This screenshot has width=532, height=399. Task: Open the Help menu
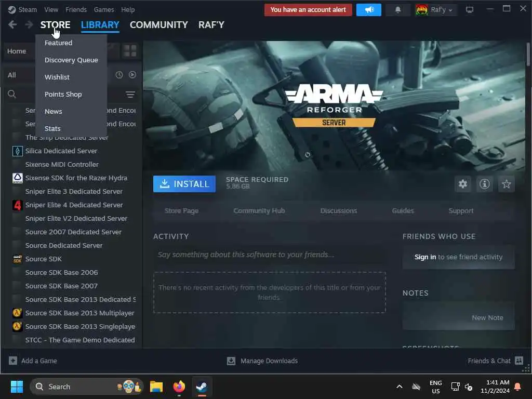click(x=128, y=9)
